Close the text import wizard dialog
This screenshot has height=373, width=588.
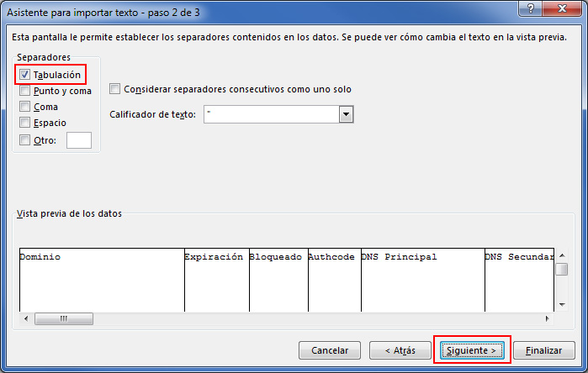pos(563,9)
